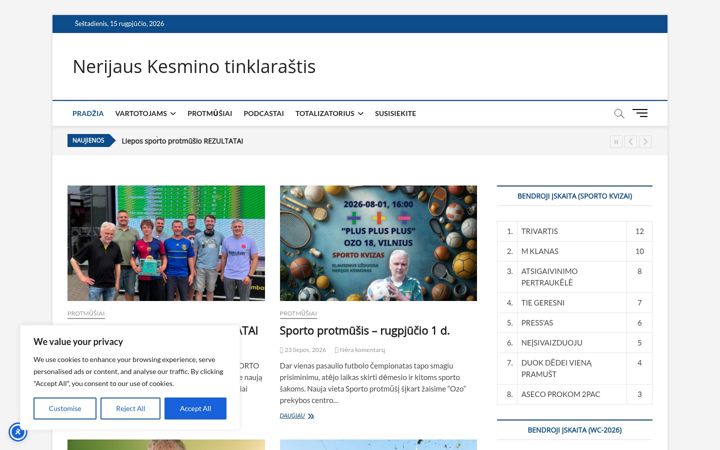Click score 12 for TRIVARTIS
This screenshot has height=450, width=720.
coord(639,231)
